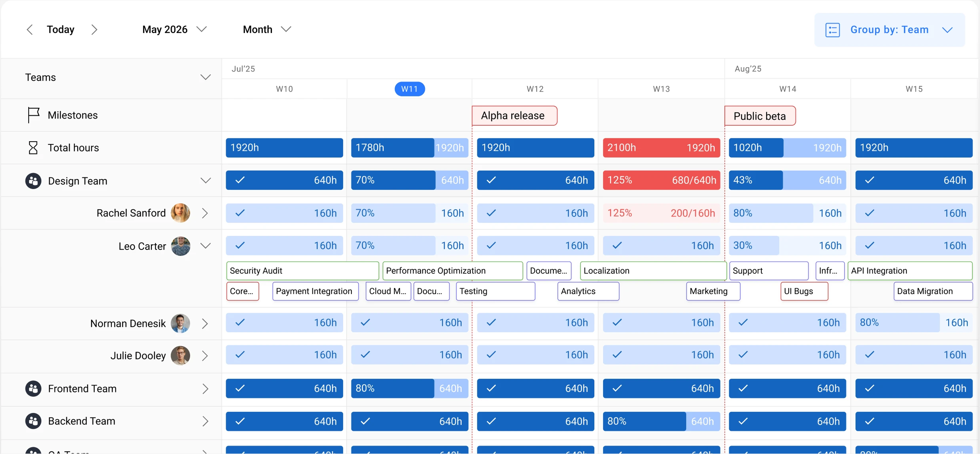Screen dimensions: 980x454
Task: Select week W14 column header
Action: [788, 89]
